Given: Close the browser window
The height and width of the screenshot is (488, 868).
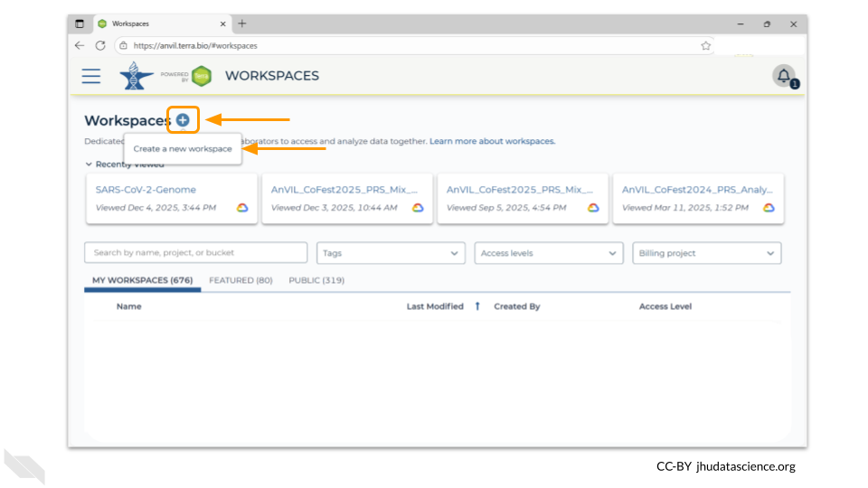Looking at the screenshot, I should (793, 23).
